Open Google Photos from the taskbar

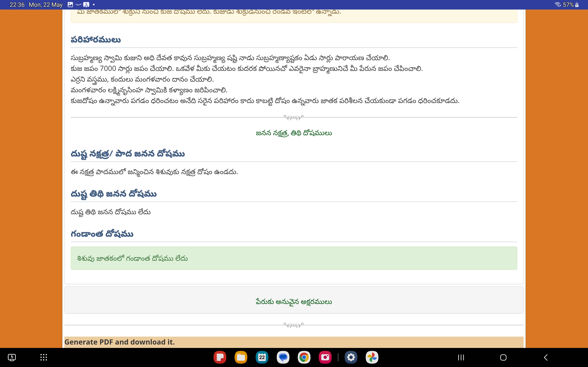(x=372, y=357)
